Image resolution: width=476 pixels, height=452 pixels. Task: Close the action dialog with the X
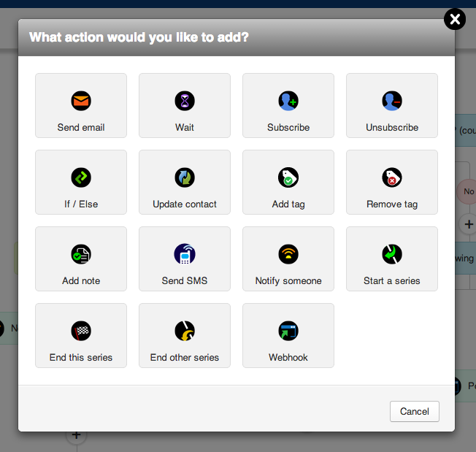click(455, 19)
